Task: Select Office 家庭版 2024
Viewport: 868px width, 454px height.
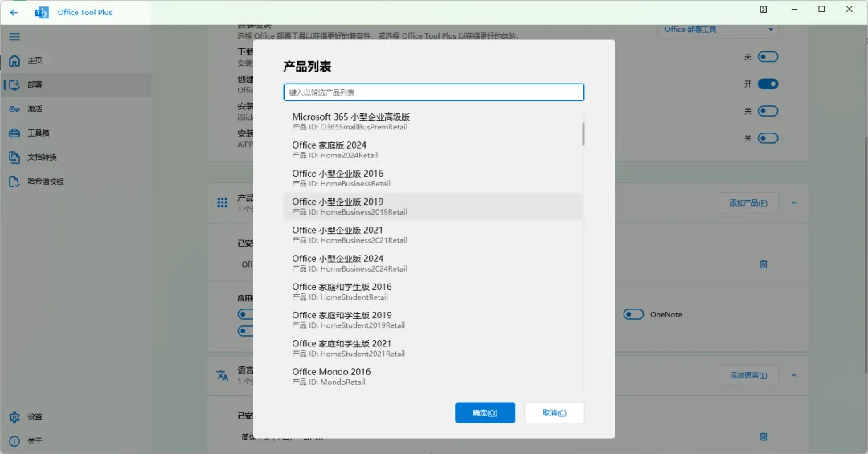Action: 433,149
